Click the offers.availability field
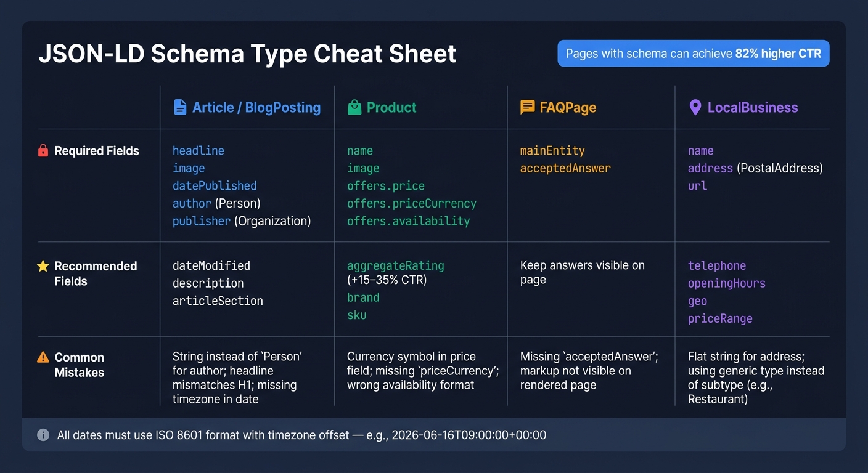 pos(409,221)
